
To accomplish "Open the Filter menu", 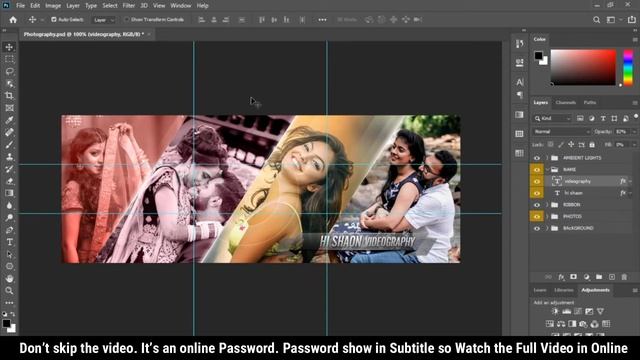I will click(129, 6).
